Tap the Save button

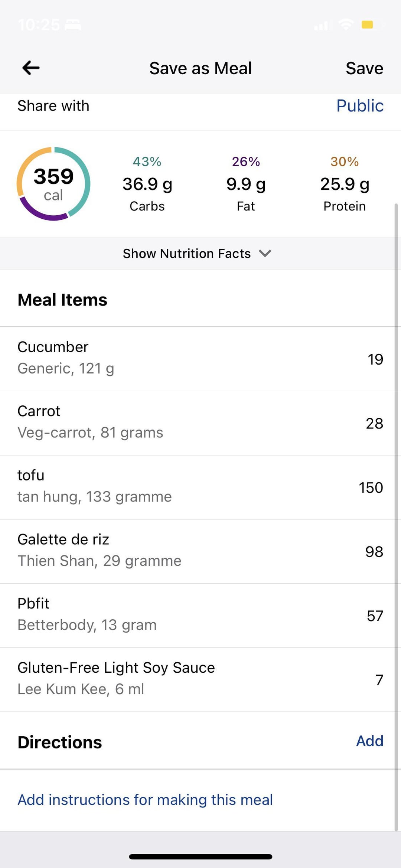[x=364, y=68]
